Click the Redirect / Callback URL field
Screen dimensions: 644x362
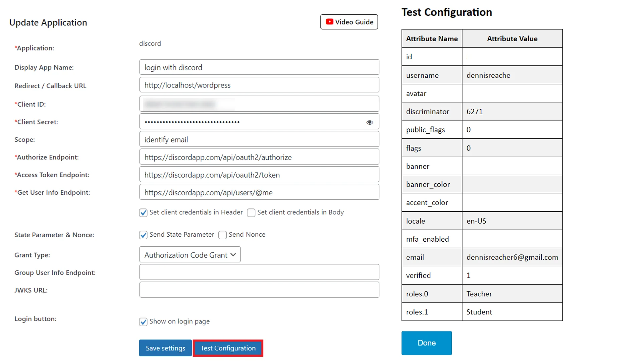(259, 85)
